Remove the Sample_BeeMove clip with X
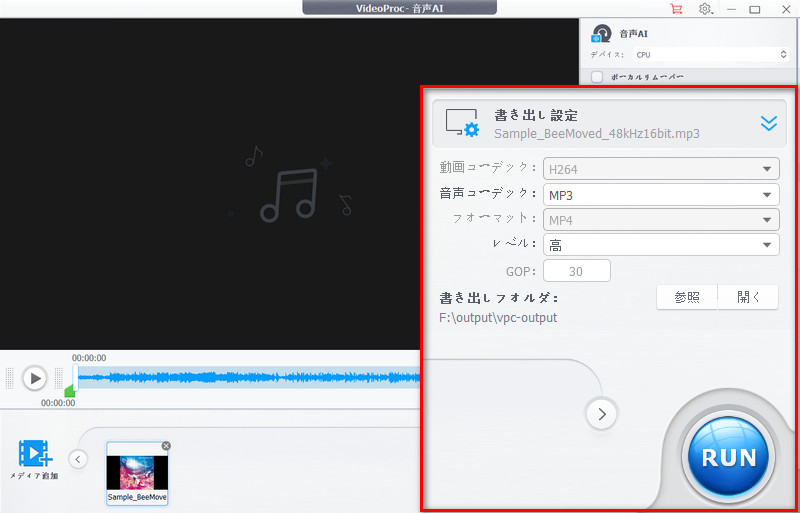Viewport: 800px width, 513px height. (166, 446)
